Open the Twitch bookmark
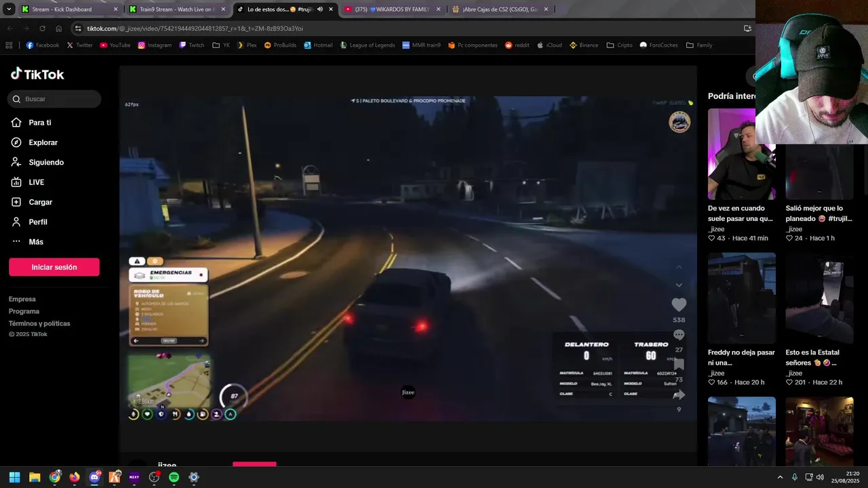 (x=192, y=45)
